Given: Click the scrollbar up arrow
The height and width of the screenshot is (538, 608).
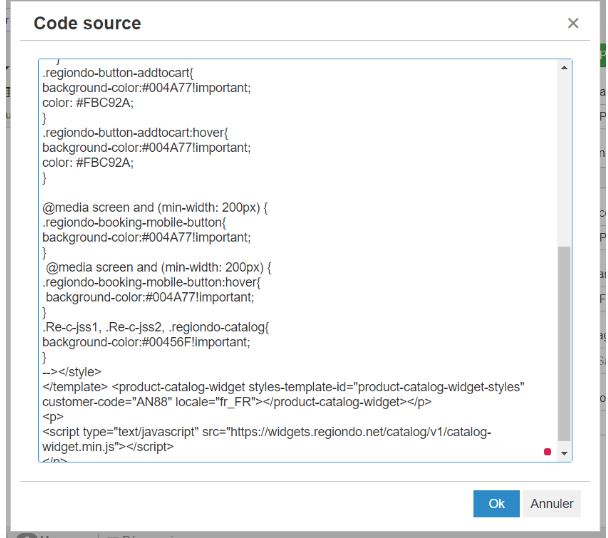Looking at the screenshot, I should [564, 68].
